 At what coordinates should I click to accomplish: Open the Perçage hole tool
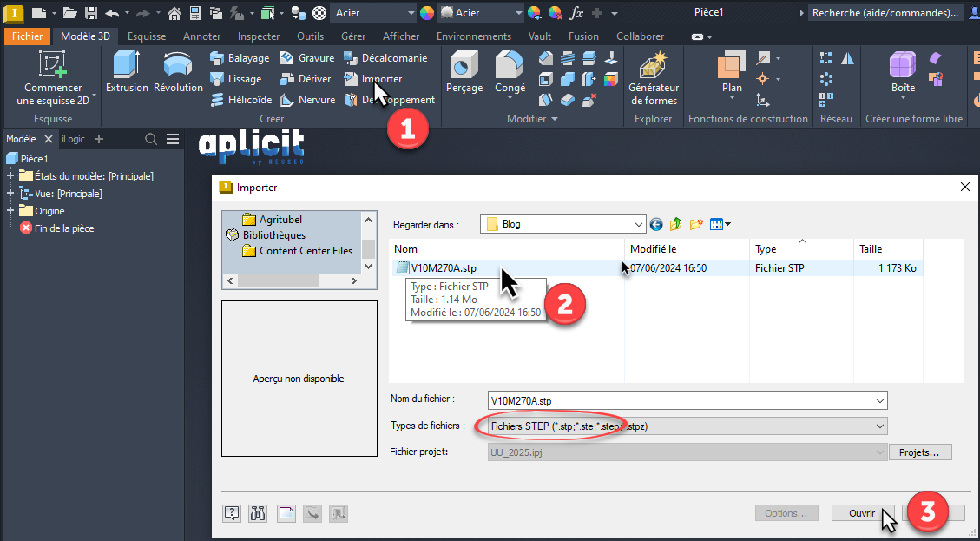click(x=464, y=72)
